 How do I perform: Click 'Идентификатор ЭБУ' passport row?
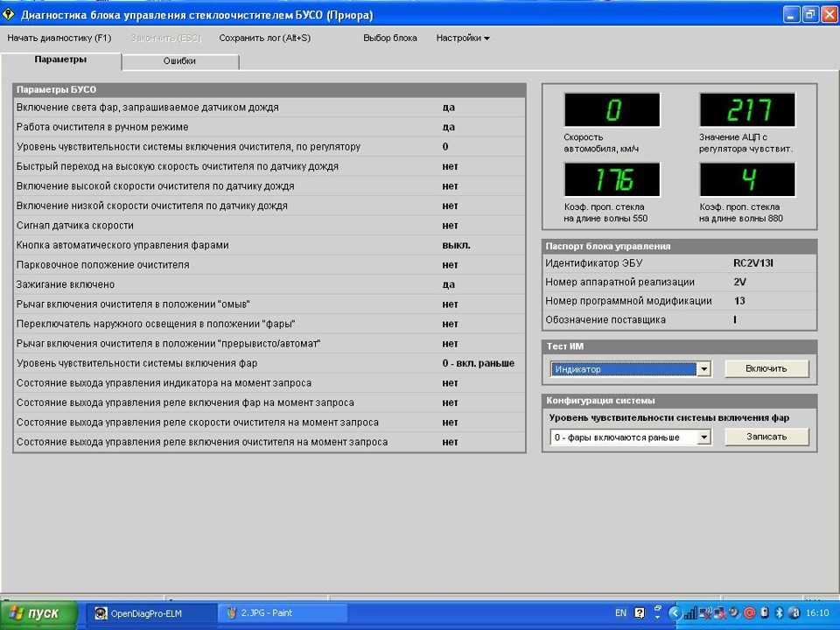pyautogui.click(x=679, y=263)
